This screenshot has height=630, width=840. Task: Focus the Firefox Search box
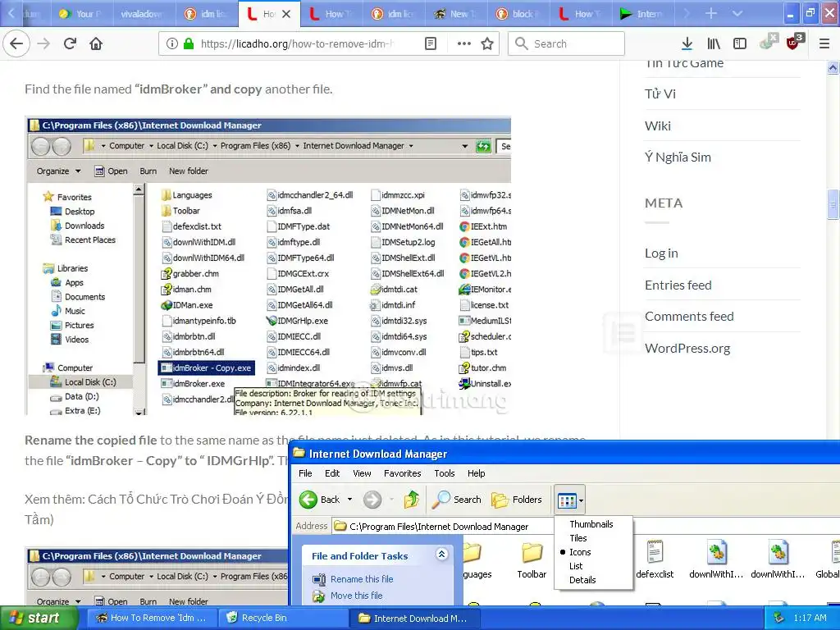[x=566, y=43]
